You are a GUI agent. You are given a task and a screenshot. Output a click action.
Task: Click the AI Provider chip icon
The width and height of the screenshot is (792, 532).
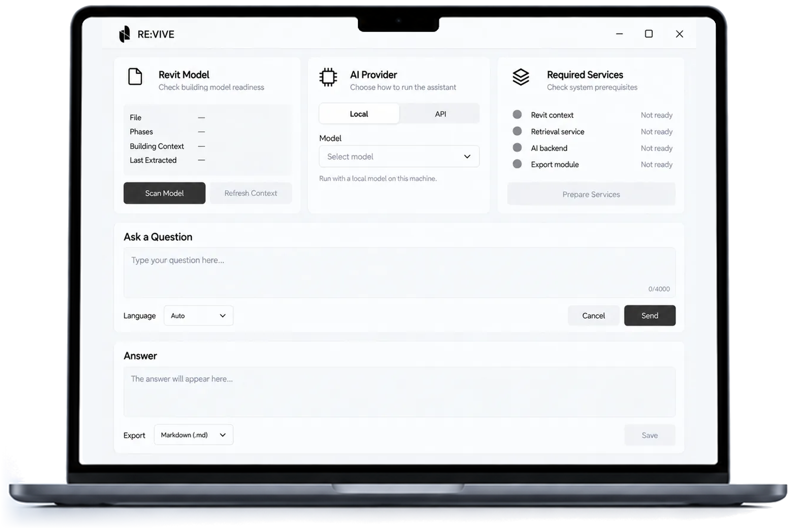coord(328,77)
